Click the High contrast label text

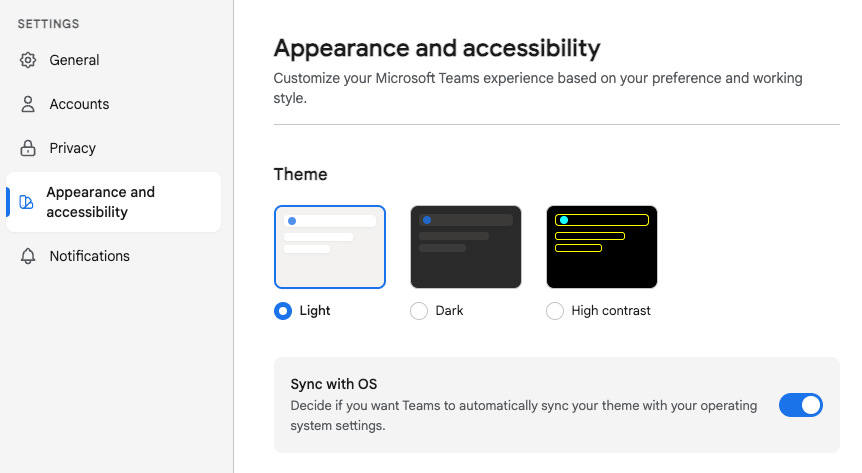611,311
